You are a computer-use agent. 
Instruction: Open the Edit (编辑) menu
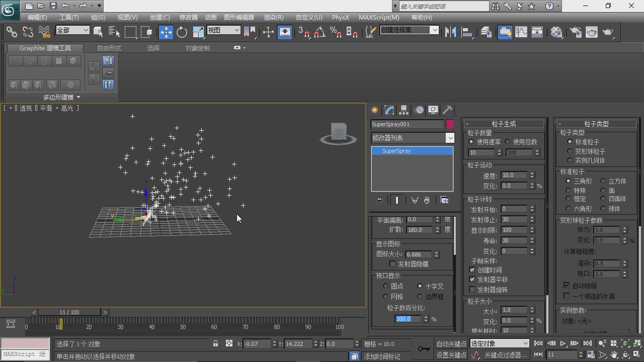(37, 17)
